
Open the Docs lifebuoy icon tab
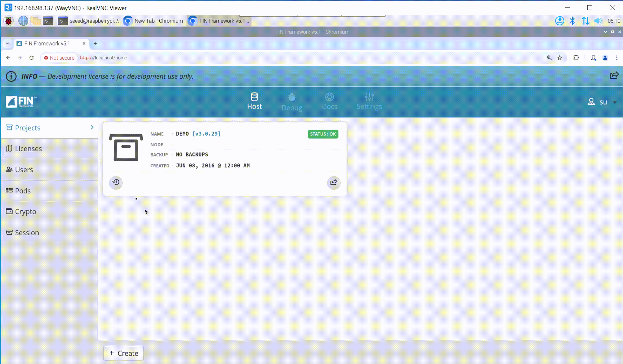coord(329,101)
